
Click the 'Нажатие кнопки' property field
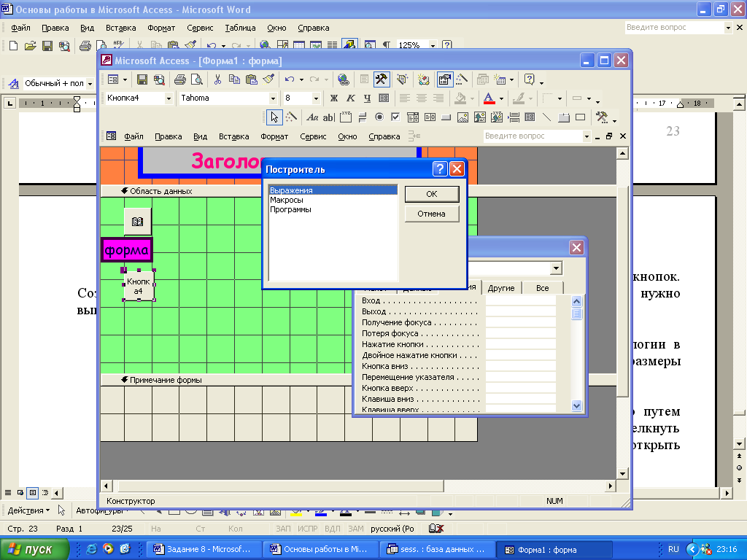point(520,344)
